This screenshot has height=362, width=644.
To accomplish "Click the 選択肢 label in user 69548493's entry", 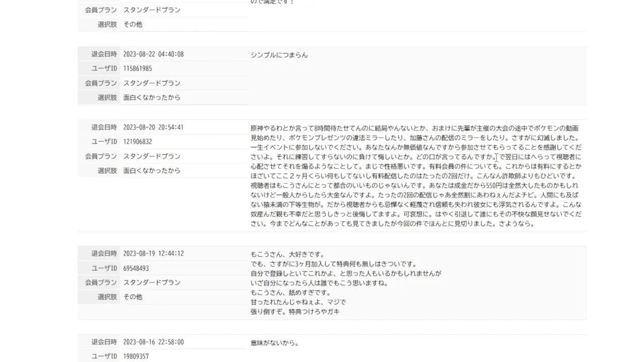I will point(107,297).
